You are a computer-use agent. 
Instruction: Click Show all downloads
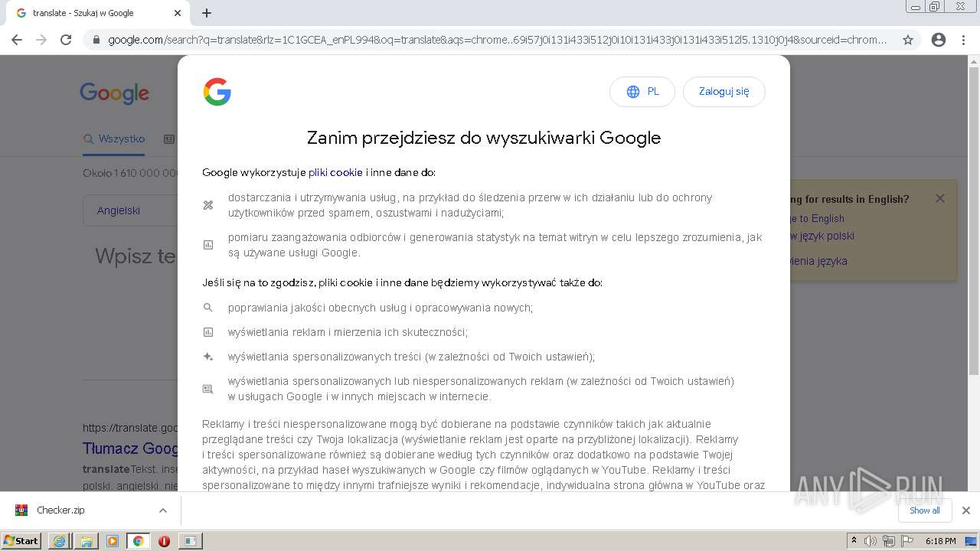[925, 510]
